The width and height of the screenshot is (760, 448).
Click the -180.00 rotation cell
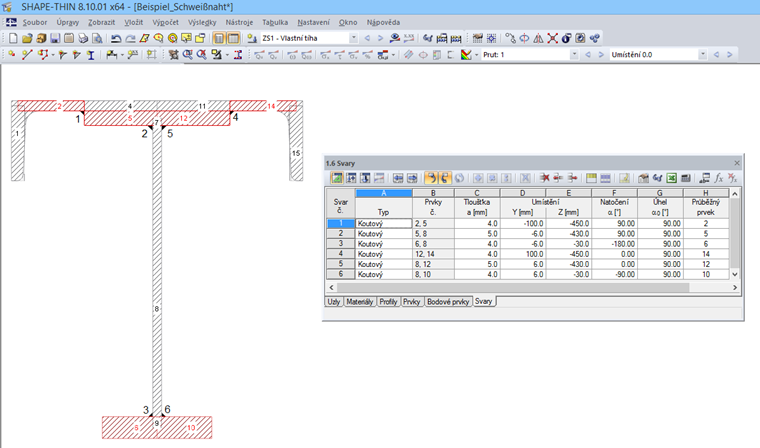pyautogui.click(x=615, y=244)
